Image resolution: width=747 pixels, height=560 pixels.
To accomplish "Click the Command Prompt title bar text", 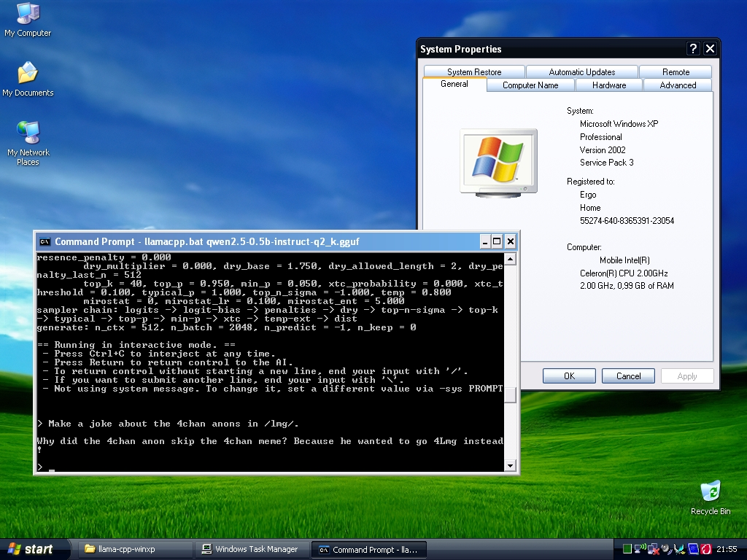I will pyautogui.click(x=206, y=241).
